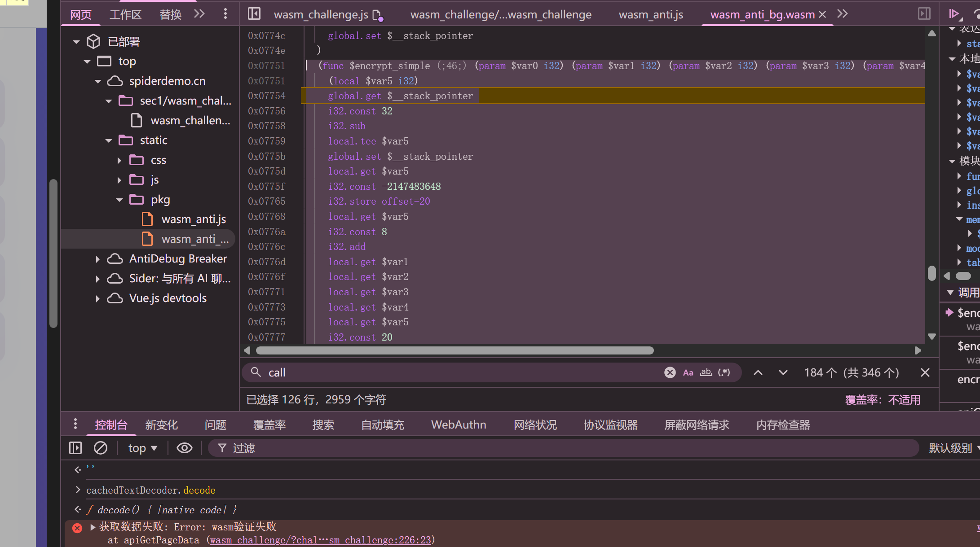Open the 内存检查器 drawer tab
The width and height of the screenshot is (980, 547).
[783, 424]
